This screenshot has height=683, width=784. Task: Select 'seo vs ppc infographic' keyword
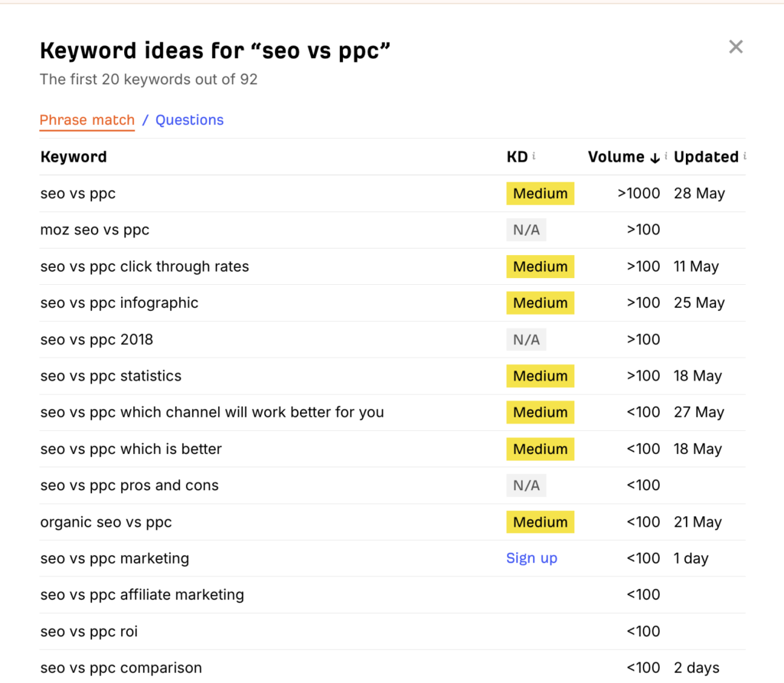119,303
